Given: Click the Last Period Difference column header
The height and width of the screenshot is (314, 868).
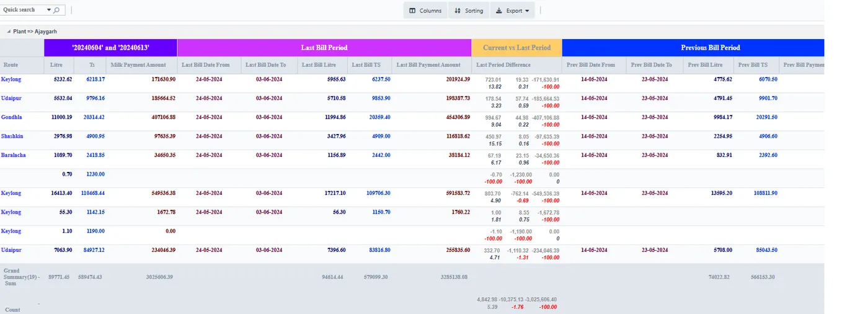Looking at the screenshot, I should click(x=516, y=65).
